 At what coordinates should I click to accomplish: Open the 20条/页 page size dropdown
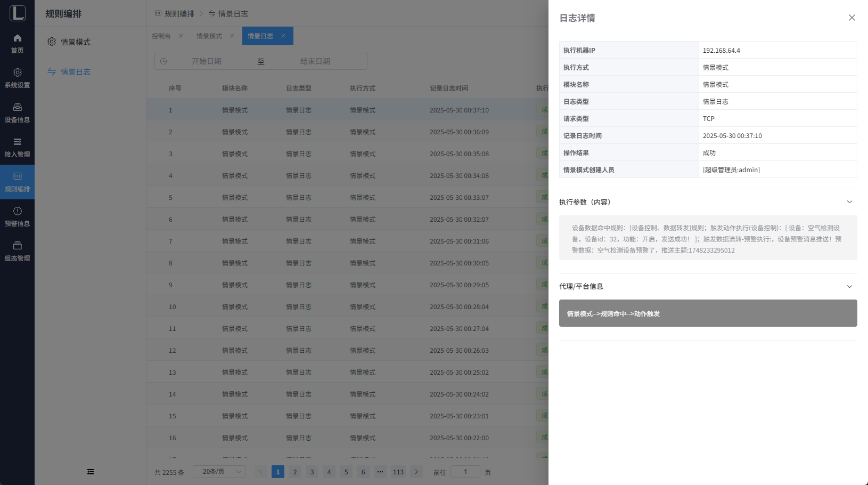click(x=223, y=472)
